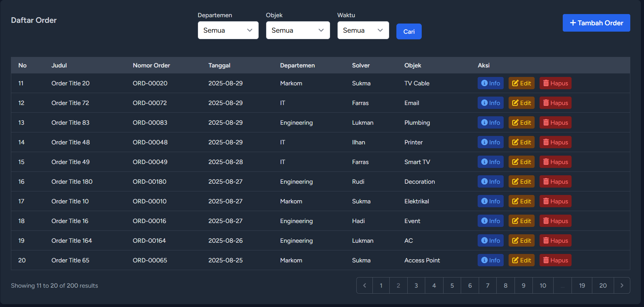The height and width of the screenshot is (307, 644).
Task: Delete Order Title 65 via Hapus
Action: (x=555, y=260)
